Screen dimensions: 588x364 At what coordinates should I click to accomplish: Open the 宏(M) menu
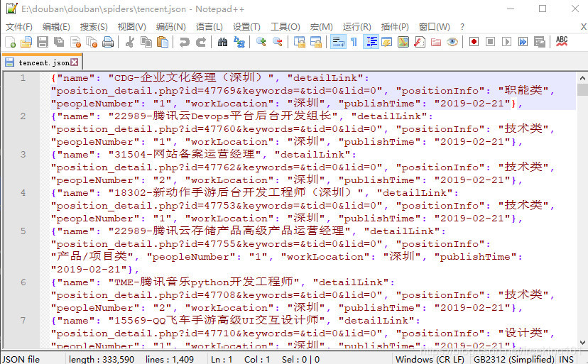pos(322,27)
